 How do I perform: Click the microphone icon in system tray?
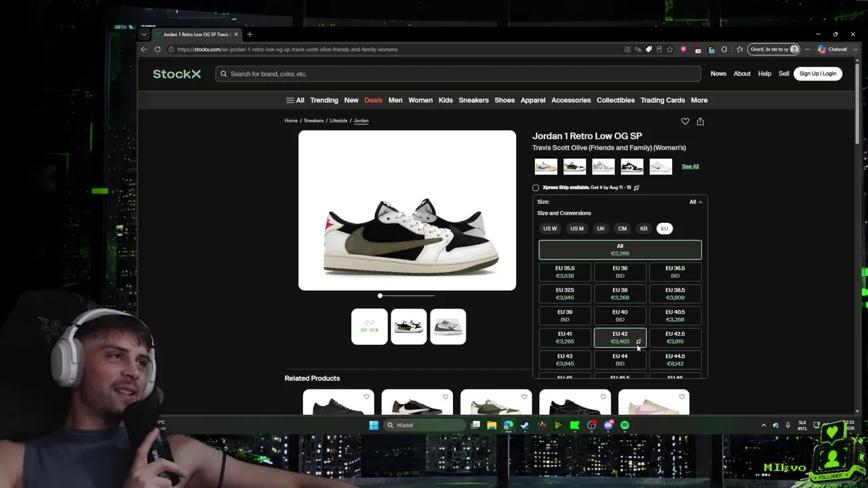click(788, 425)
